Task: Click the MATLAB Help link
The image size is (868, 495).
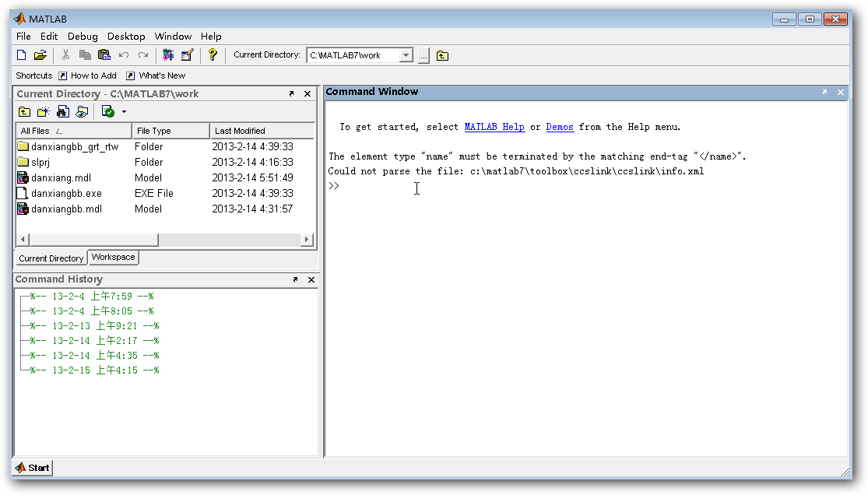Action: tap(494, 127)
